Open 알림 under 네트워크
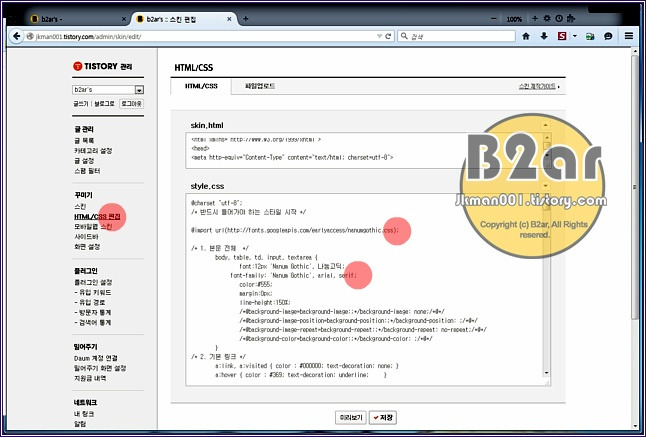646x437 pixels. 80,424
